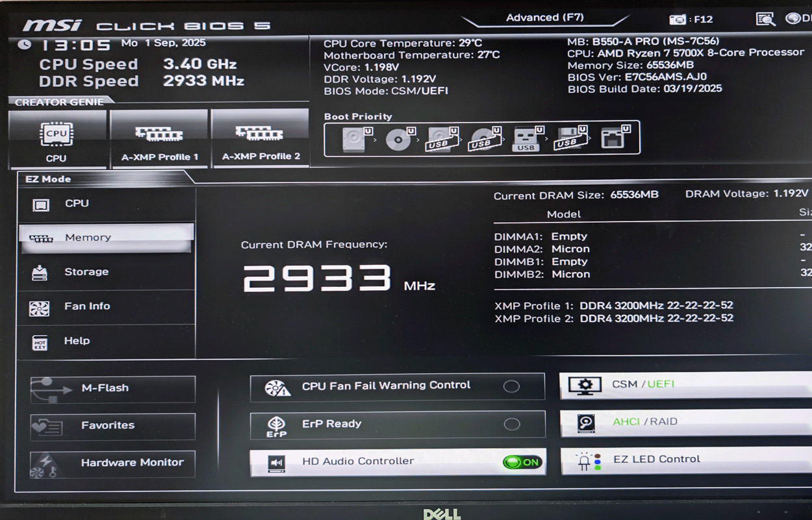812x520 pixels.
Task: Select the optical disc boot device icon
Action: 400,138
